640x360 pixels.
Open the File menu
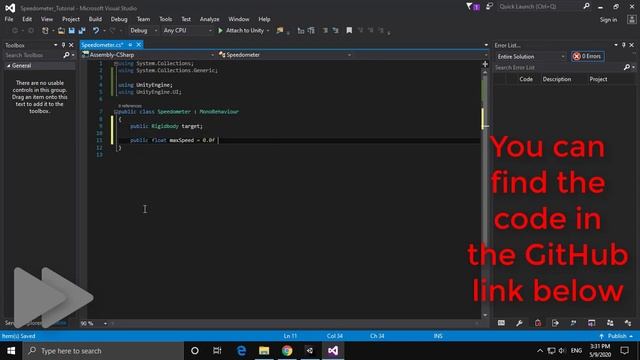[x=9, y=19]
